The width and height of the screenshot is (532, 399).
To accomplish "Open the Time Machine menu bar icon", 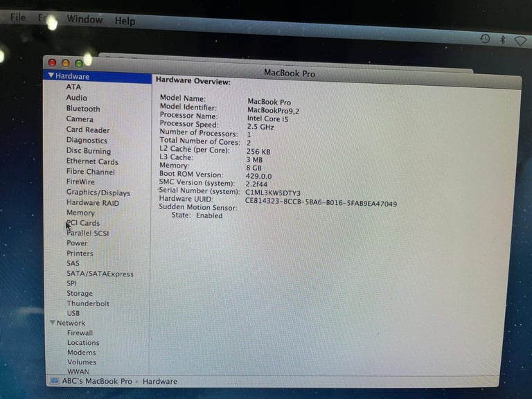I will [x=485, y=39].
